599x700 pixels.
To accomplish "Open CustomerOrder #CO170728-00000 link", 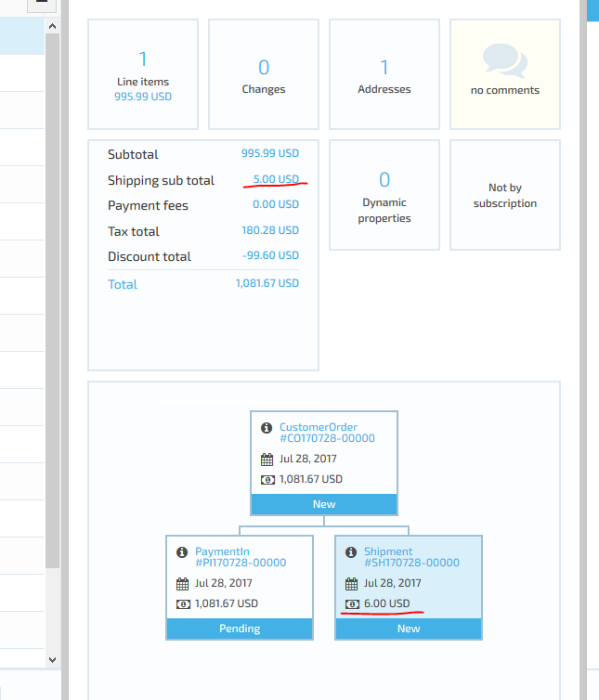I will tap(327, 433).
